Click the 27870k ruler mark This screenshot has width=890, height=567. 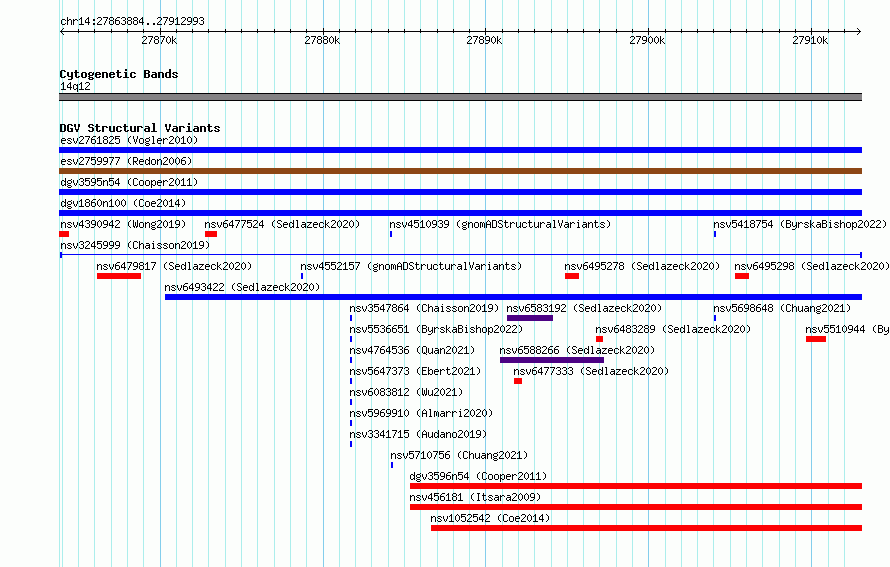pyautogui.click(x=159, y=40)
